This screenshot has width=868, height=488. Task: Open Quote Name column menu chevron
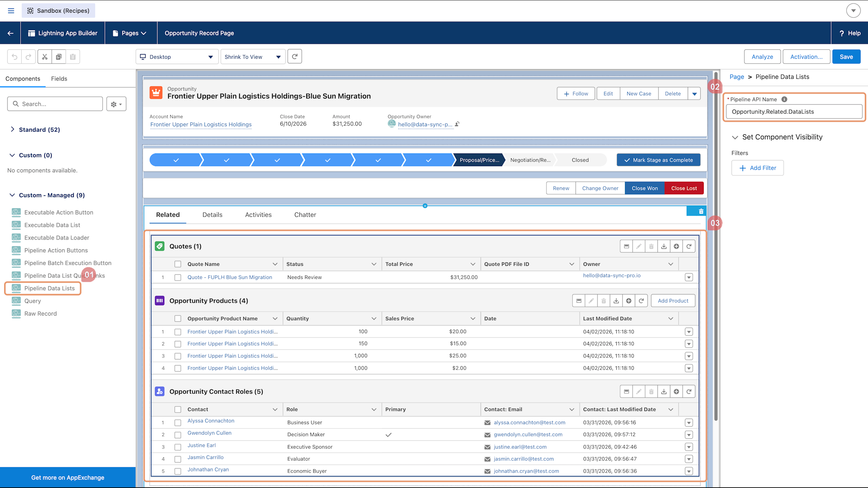click(275, 264)
